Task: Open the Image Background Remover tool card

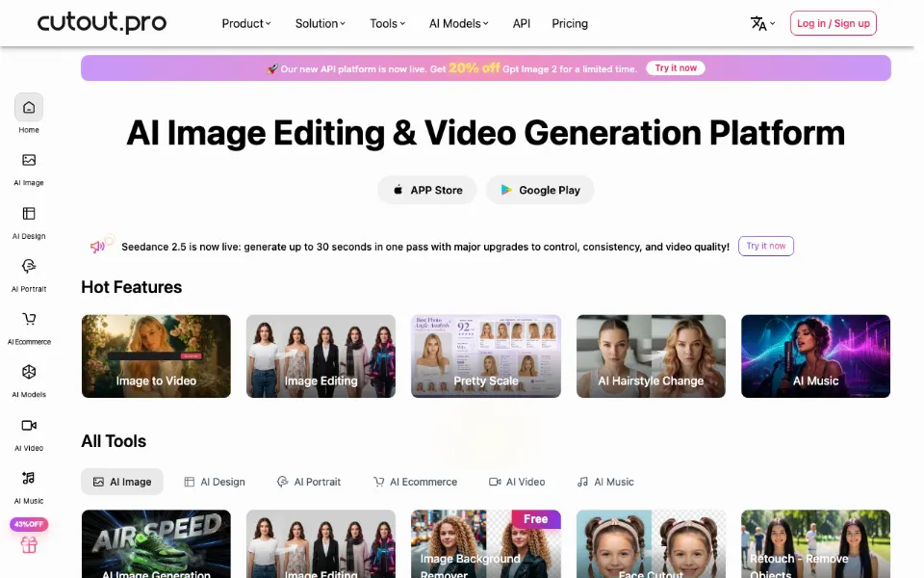Action: pyautogui.click(x=486, y=543)
